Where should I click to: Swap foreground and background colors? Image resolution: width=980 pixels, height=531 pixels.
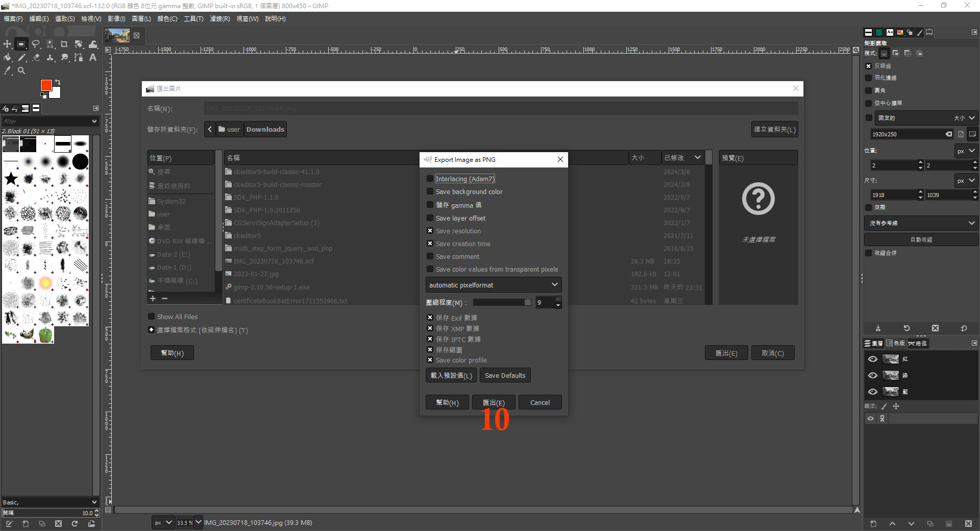click(x=58, y=82)
